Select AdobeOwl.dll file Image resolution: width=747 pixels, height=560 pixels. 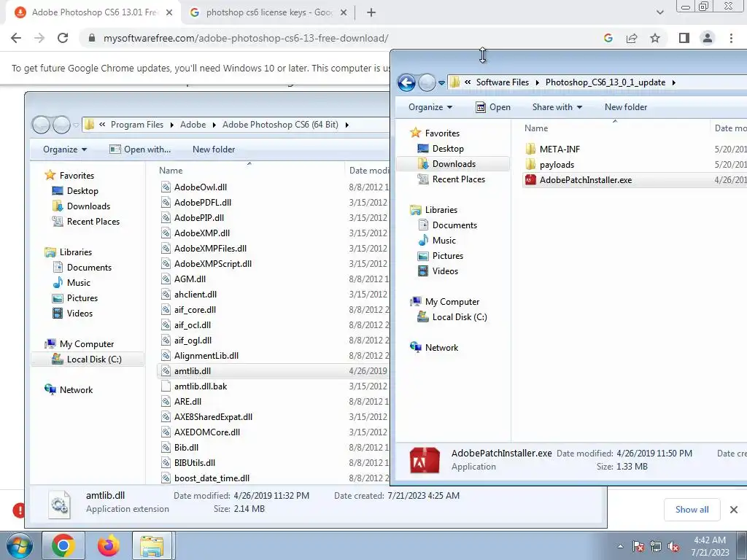[200, 187]
